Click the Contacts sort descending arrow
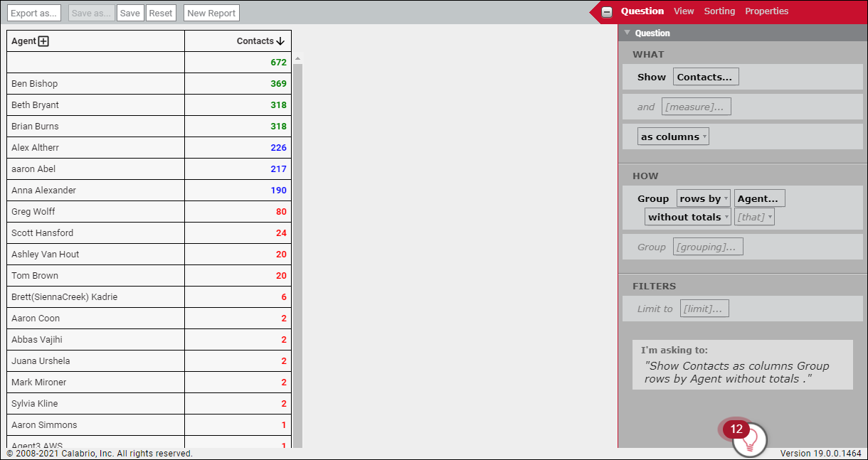Screen dimensions: 868x460 tap(280, 41)
